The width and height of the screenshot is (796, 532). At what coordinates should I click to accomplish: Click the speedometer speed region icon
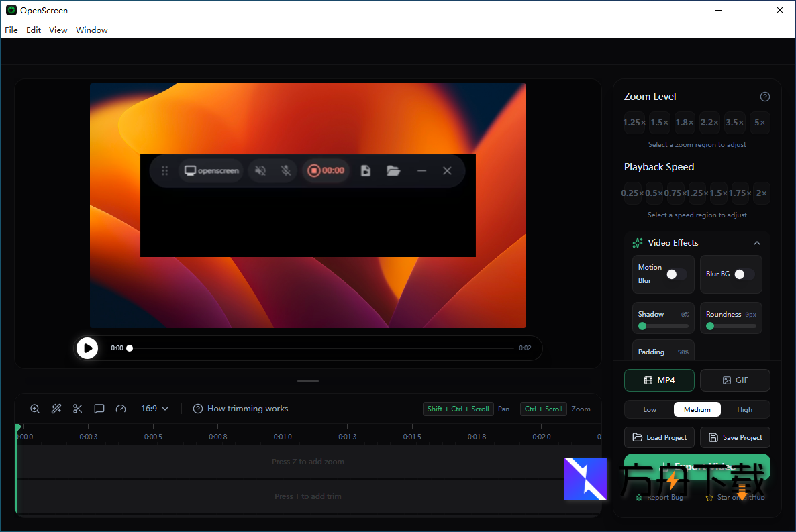tap(121, 409)
